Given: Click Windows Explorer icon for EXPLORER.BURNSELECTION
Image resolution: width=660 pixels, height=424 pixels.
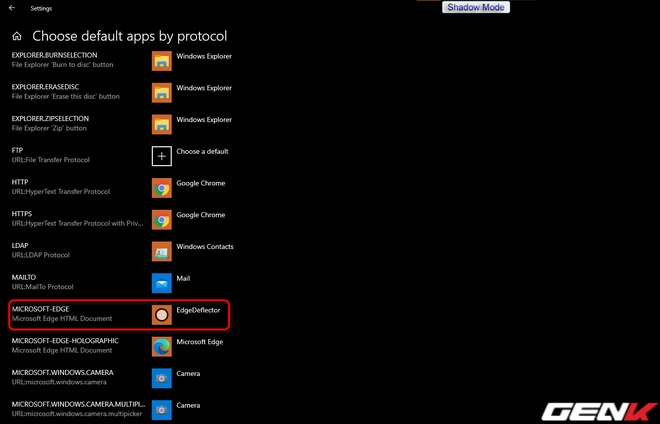Looking at the screenshot, I should pyautogui.click(x=162, y=61).
